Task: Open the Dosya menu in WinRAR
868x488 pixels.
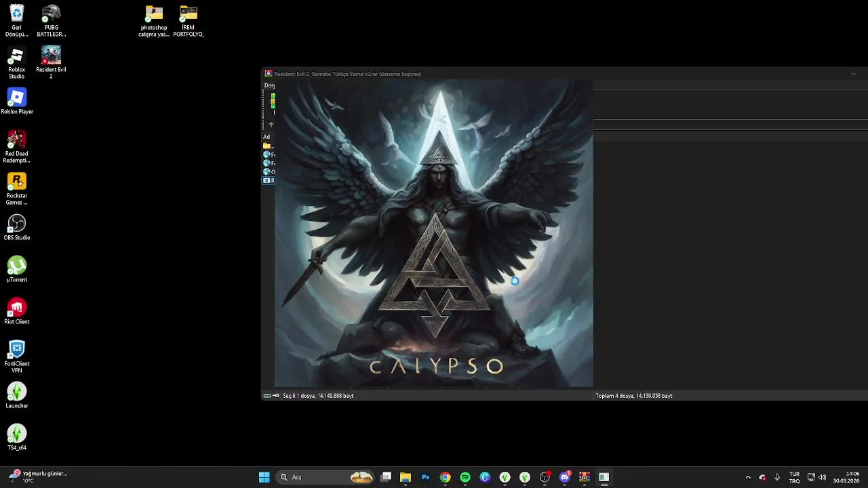Action: 269,85
